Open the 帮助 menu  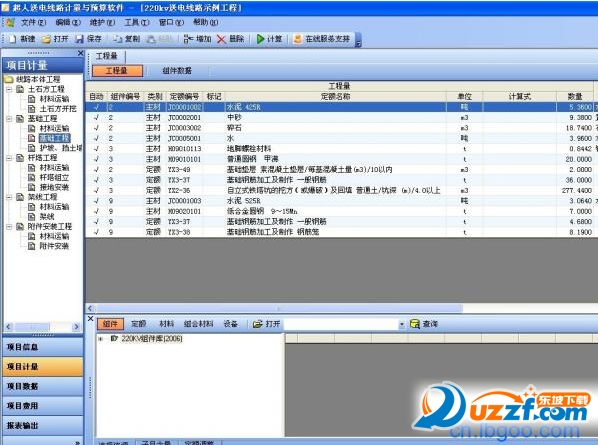point(206,22)
